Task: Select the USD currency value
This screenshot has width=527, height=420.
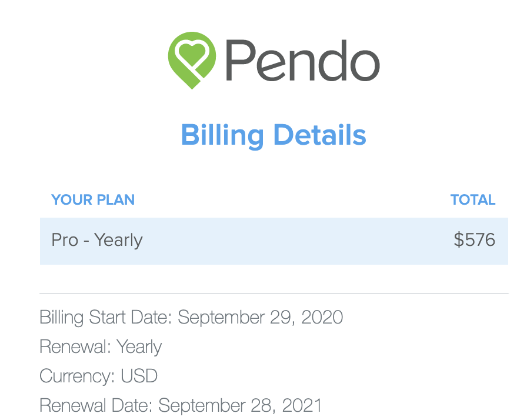Action: (139, 376)
